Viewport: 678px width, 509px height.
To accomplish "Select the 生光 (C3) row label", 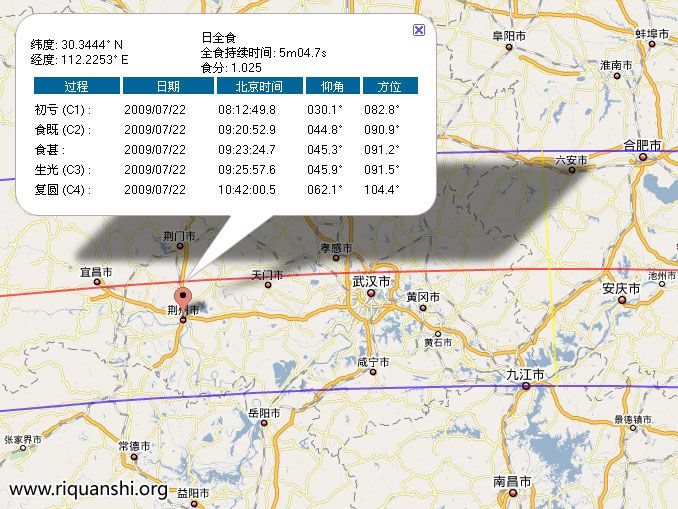I will (x=63, y=170).
